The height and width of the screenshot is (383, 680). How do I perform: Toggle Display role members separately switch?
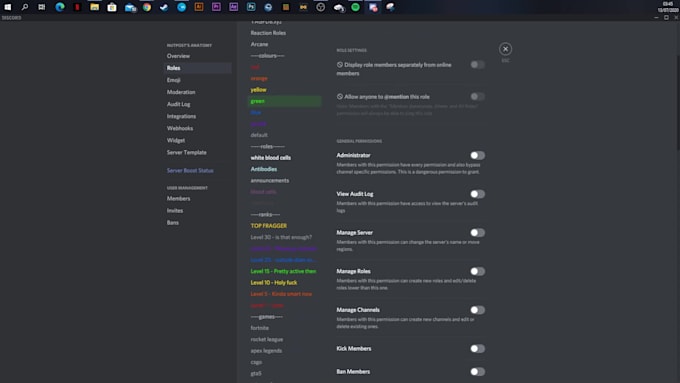(477, 65)
